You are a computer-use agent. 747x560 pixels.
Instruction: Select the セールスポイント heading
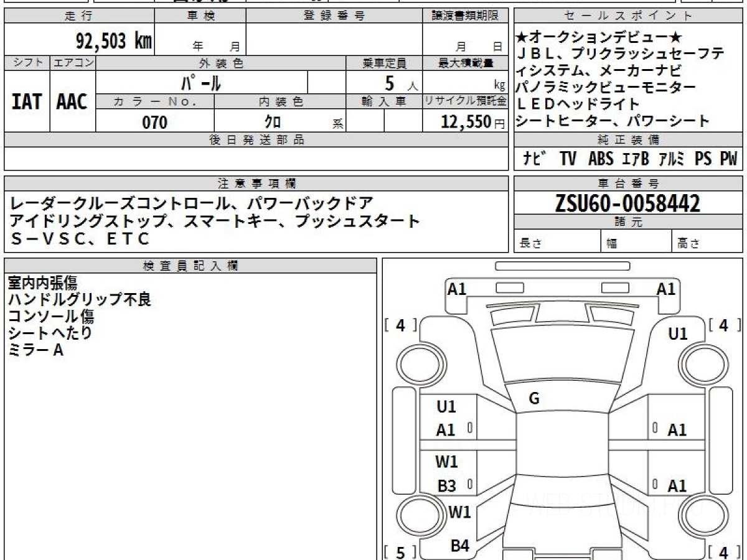[x=628, y=16]
